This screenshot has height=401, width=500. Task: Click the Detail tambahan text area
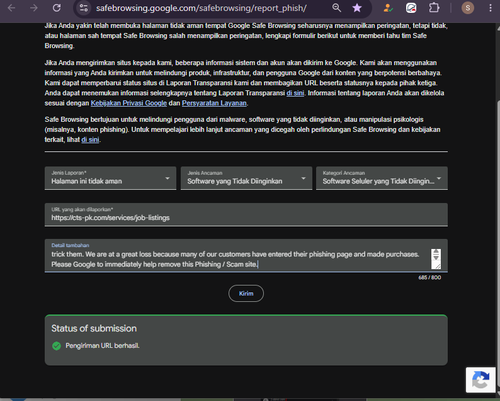pyautogui.click(x=246, y=256)
